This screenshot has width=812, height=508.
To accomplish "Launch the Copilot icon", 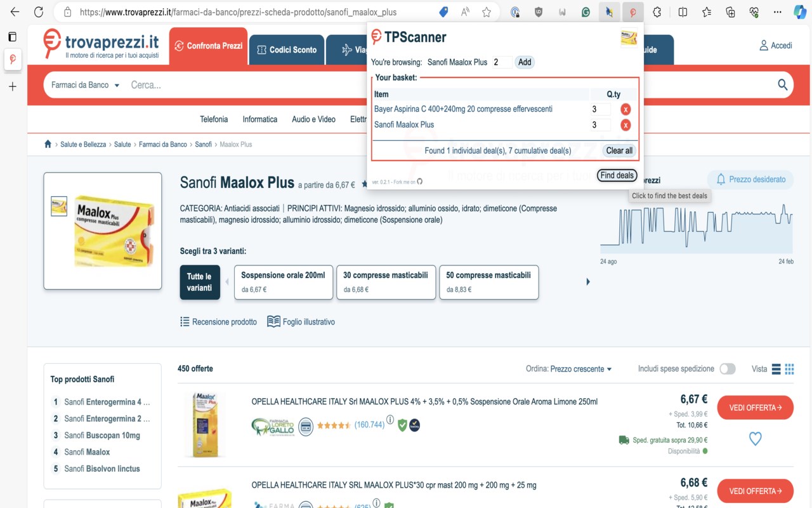I will pyautogui.click(x=799, y=12).
